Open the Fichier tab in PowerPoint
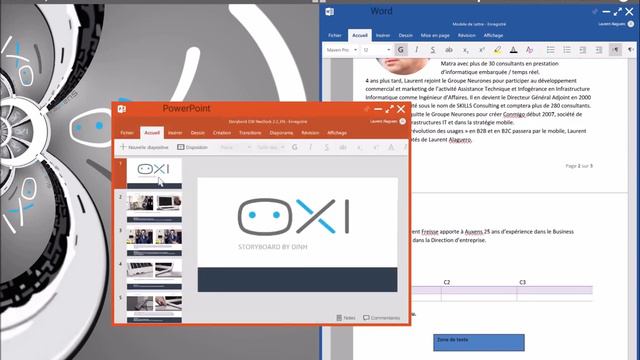The width and height of the screenshot is (640, 360). pyautogui.click(x=127, y=133)
